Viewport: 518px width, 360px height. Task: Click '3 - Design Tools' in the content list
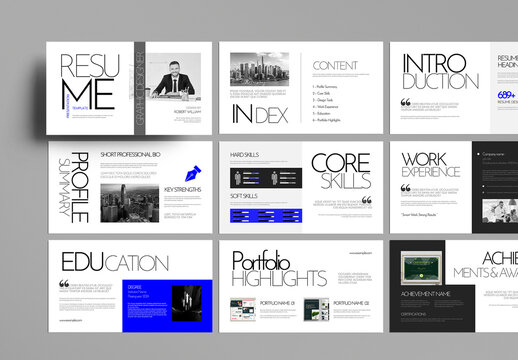click(322, 100)
